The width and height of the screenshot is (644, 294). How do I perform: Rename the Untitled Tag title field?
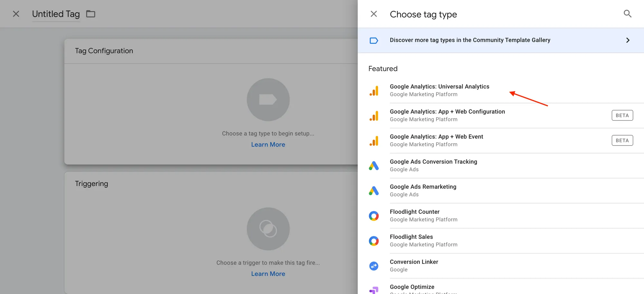tap(56, 14)
